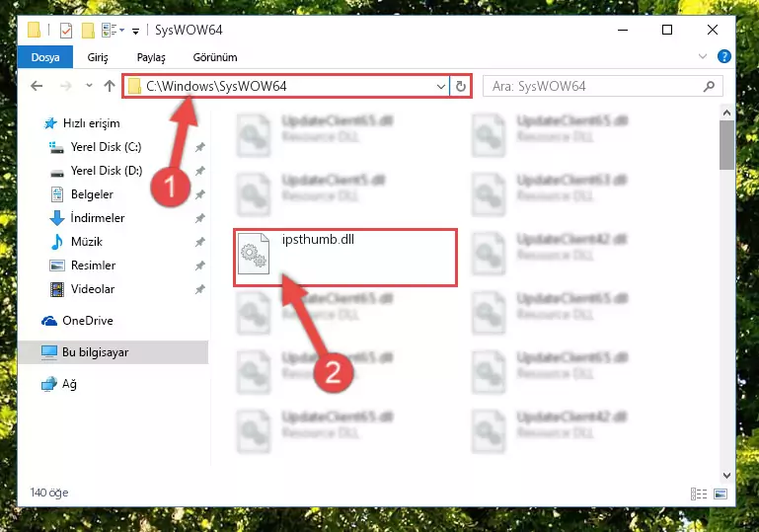The width and height of the screenshot is (759, 532).
Task: Unpin Videolar pin icon
Action: (x=200, y=289)
